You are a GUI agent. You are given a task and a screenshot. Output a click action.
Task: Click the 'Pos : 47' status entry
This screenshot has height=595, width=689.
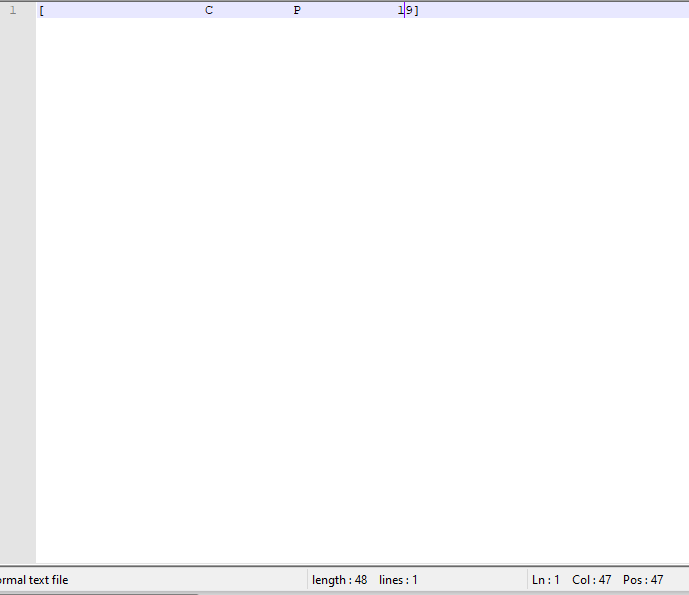click(x=643, y=580)
